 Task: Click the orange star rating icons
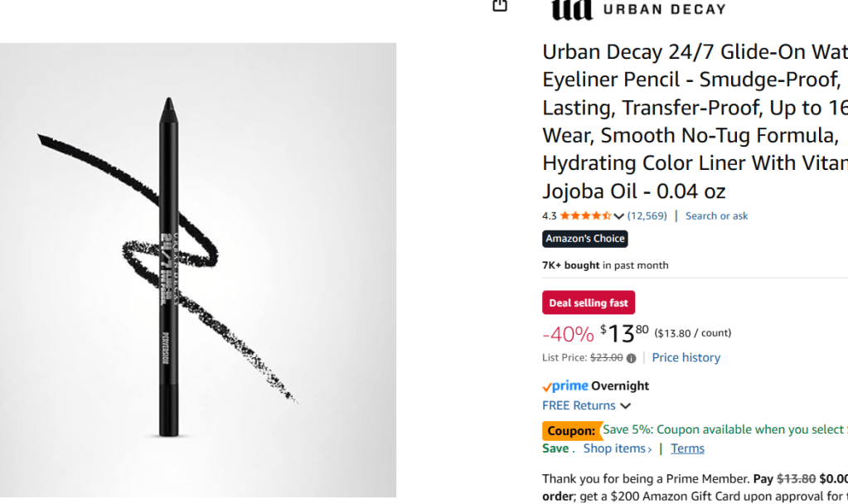click(x=586, y=216)
